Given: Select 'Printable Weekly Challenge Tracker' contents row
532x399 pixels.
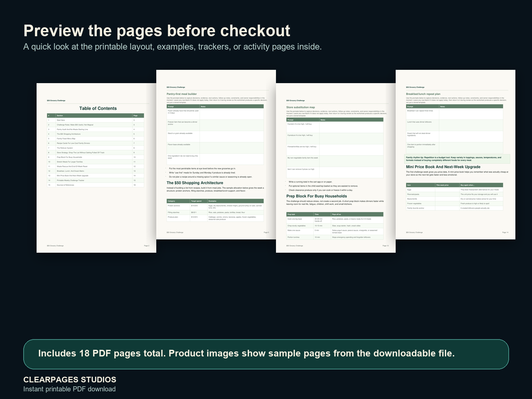Looking at the screenshot, I should coord(95,180).
